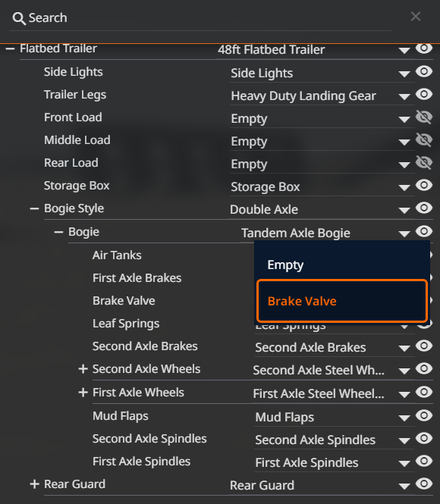Expand the Second Axle Wheels node

coord(83,368)
